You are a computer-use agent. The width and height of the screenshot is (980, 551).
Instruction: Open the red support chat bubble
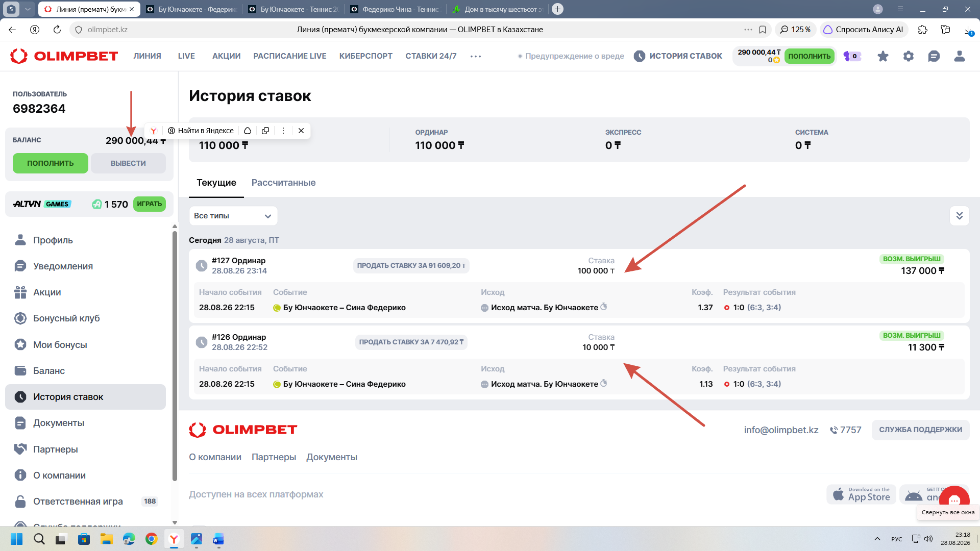pyautogui.click(x=954, y=499)
